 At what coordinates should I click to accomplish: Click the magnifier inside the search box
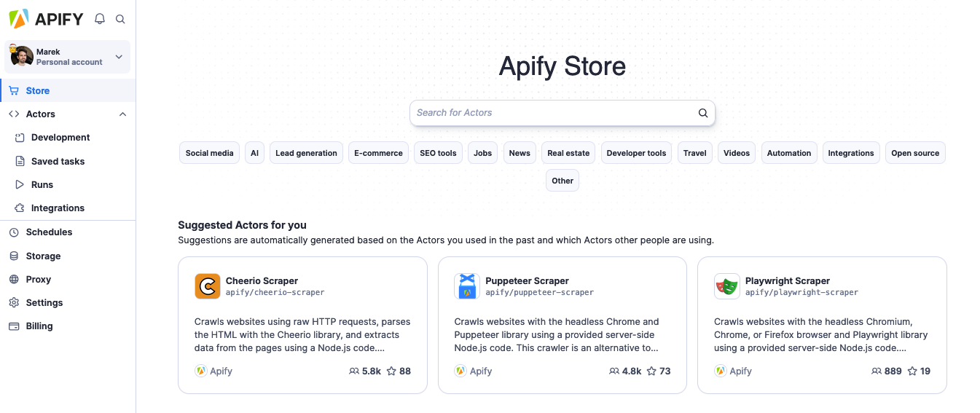pos(702,113)
